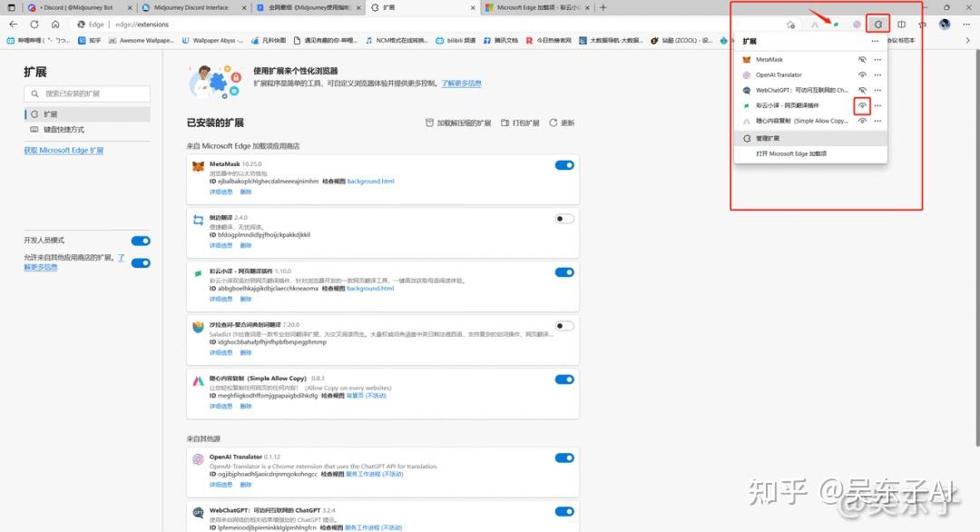Refresh the page with the reload icon

point(34,25)
